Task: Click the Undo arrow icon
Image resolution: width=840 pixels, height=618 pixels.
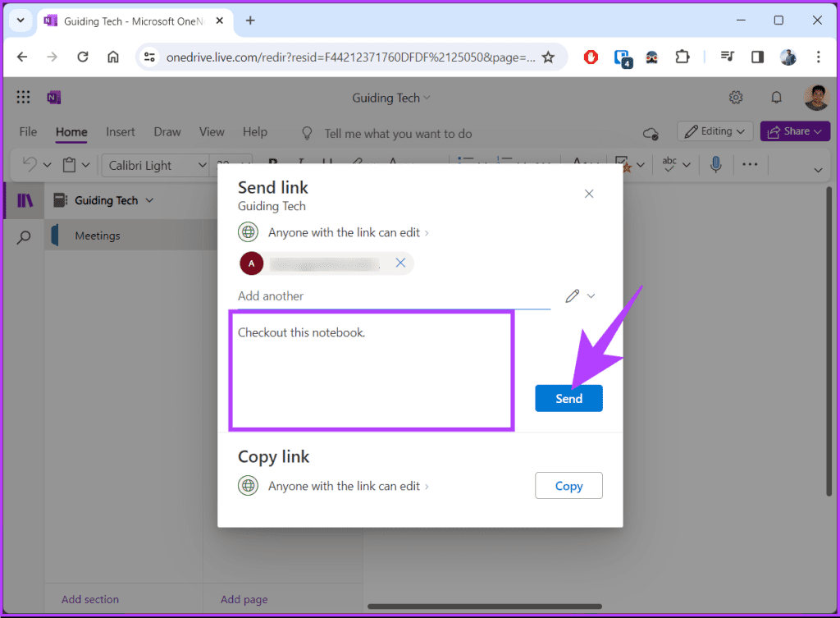Action: pos(29,164)
